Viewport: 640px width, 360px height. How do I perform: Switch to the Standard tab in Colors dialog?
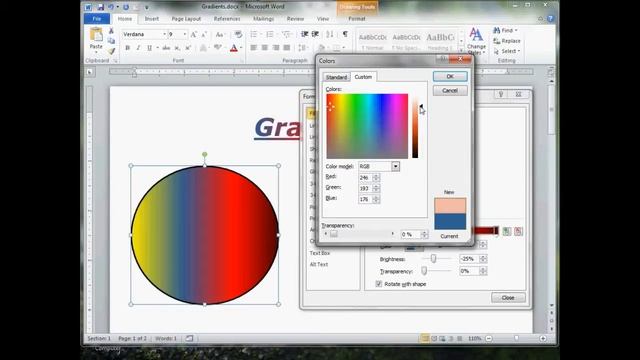pos(336,77)
